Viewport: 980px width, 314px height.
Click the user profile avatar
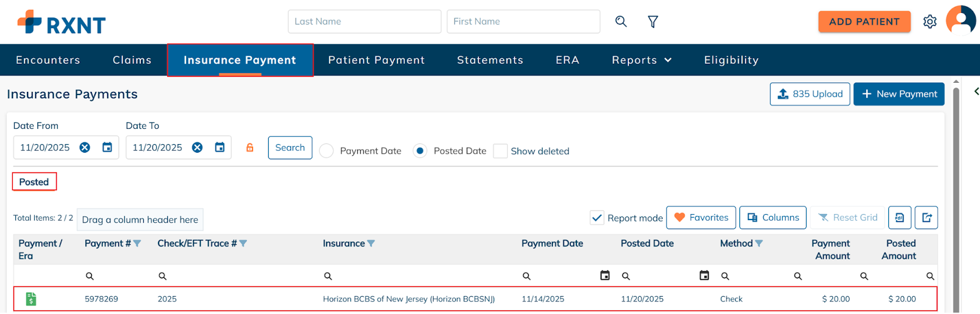tap(960, 21)
